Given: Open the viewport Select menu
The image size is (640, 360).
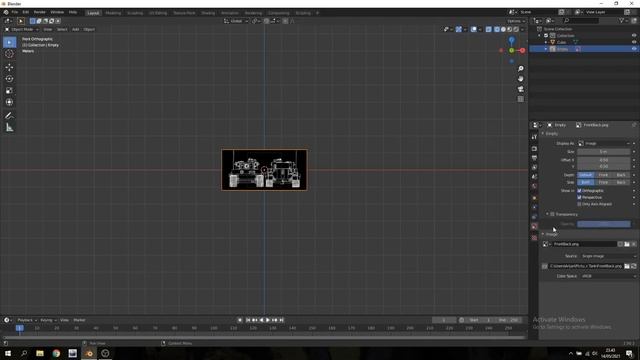Looking at the screenshot, I should [x=62, y=29].
